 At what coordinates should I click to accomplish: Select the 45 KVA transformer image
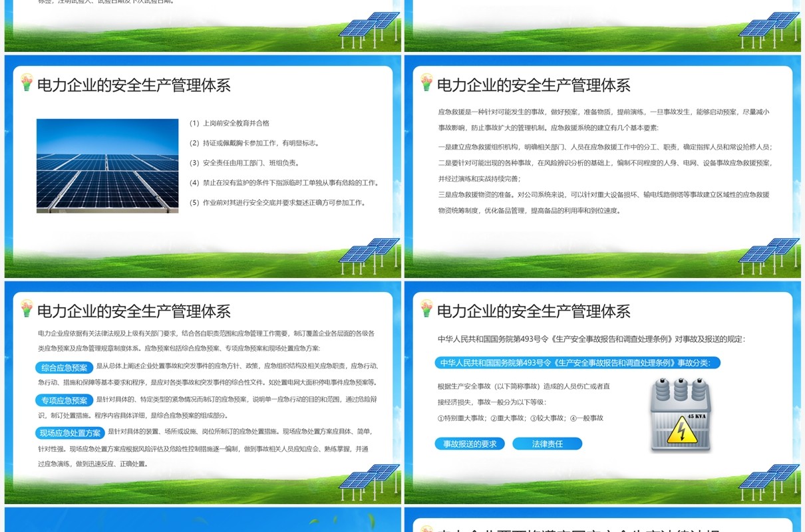tap(681, 415)
